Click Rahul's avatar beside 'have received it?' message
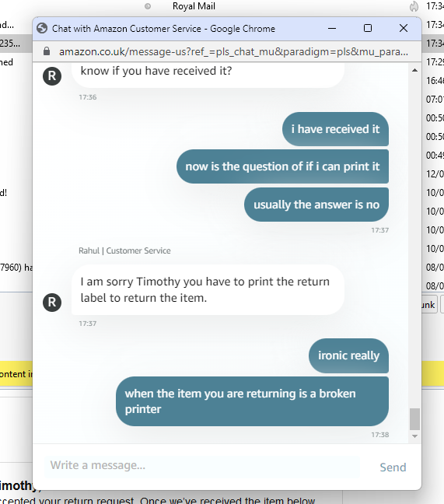 52,76
